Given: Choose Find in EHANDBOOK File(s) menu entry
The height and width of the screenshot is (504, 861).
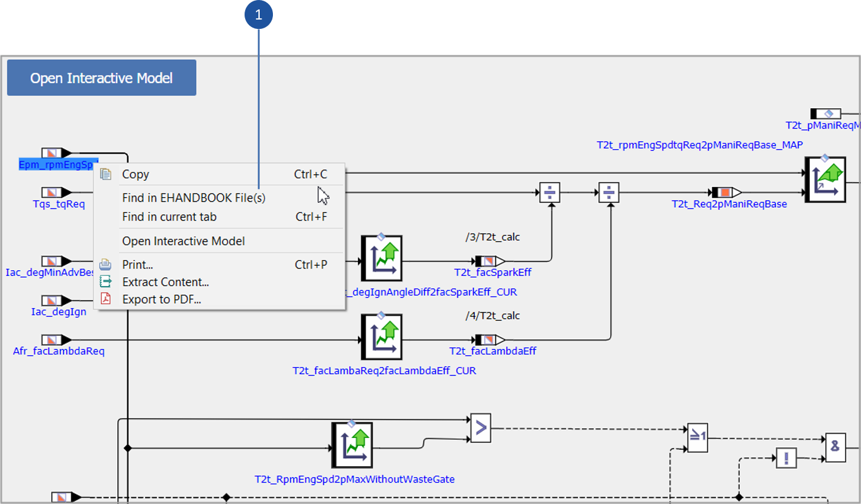Looking at the screenshot, I should click(194, 198).
